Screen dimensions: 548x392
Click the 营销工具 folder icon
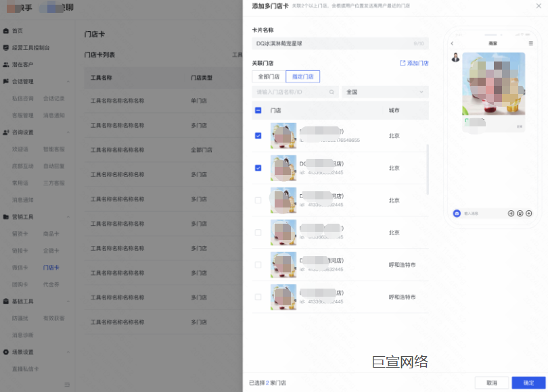pos(6,217)
